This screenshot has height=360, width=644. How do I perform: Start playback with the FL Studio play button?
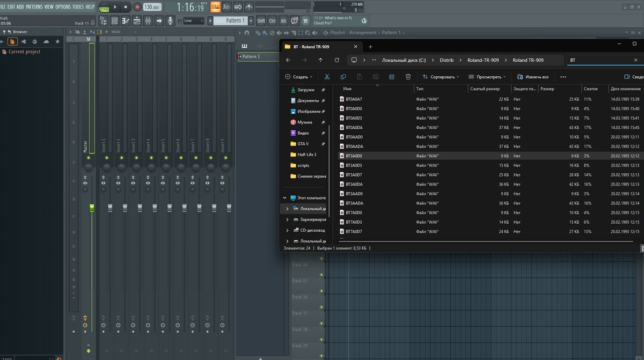pos(115,7)
